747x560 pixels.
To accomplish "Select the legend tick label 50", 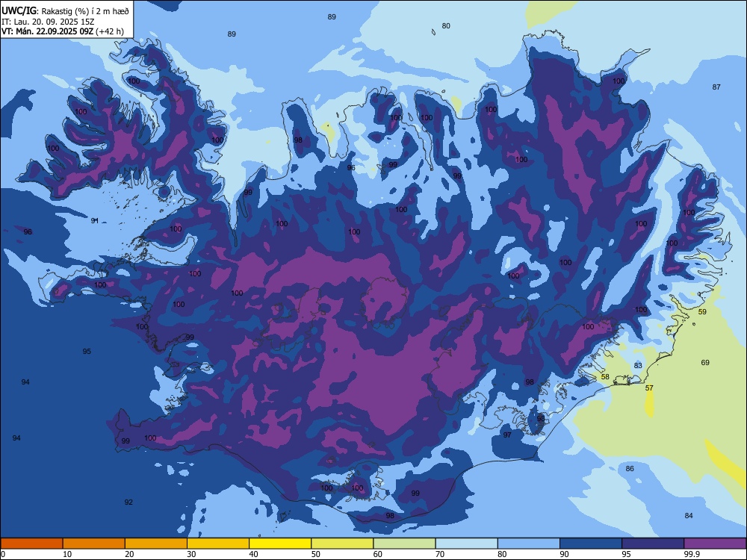I will (x=316, y=554).
